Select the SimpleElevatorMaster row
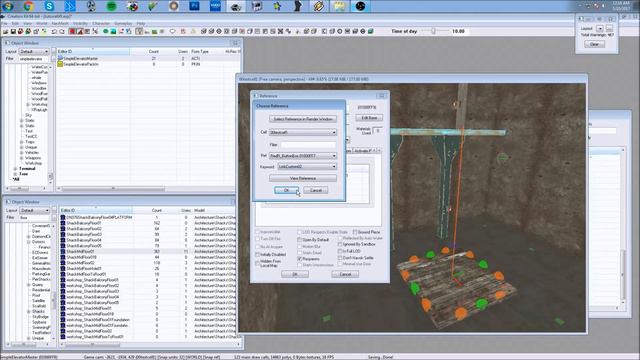The image size is (640, 360). (x=148, y=58)
